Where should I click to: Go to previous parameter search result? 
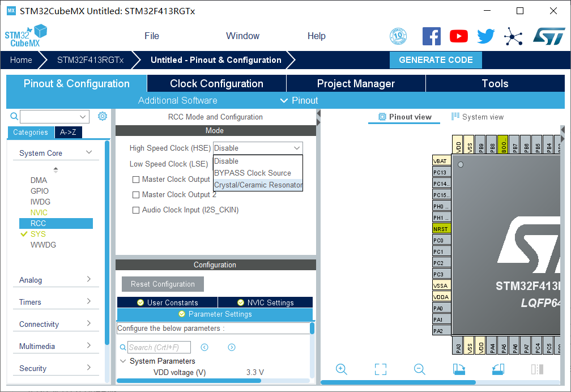pyautogui.click(x=204, y=347)
